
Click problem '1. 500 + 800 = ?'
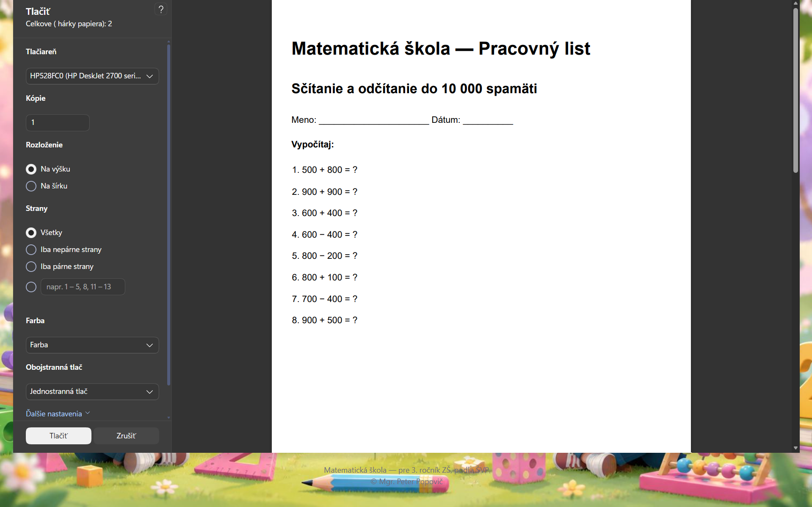[325, 170]
